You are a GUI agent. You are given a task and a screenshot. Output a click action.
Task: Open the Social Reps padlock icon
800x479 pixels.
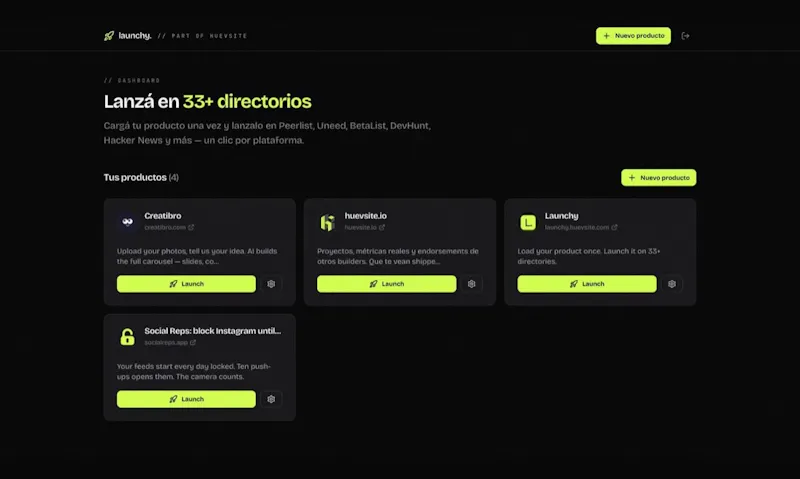coord(128,337)
